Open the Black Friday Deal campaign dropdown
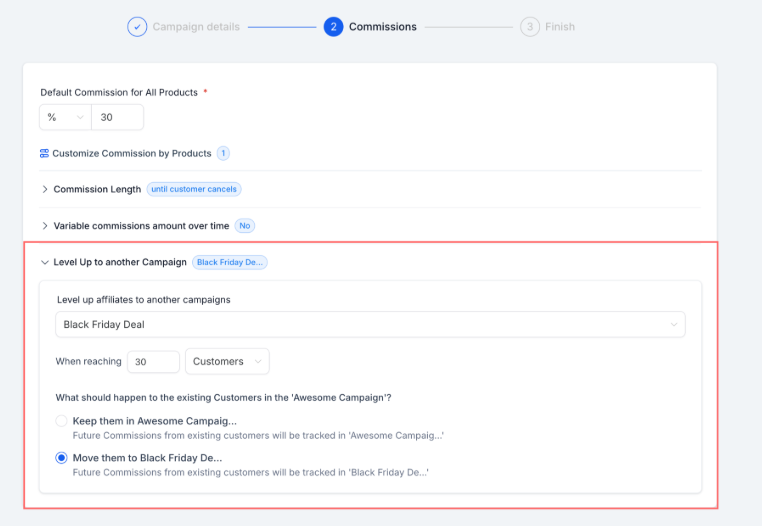The height and width of the screenshot is (526, 762). click(x=370, y=324)
